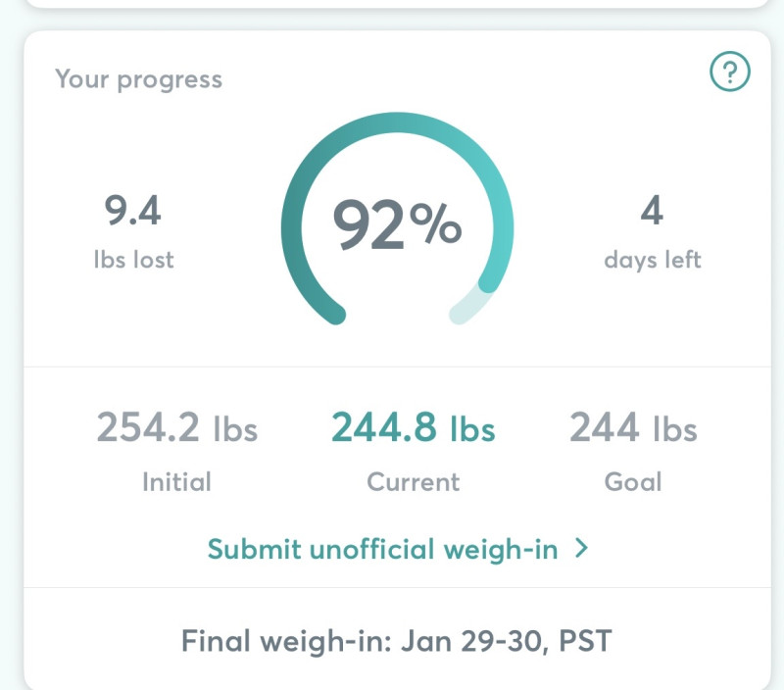Screen dimensions: 784x690
Task: Open the help question mark icon
Action: pos(729,72)
